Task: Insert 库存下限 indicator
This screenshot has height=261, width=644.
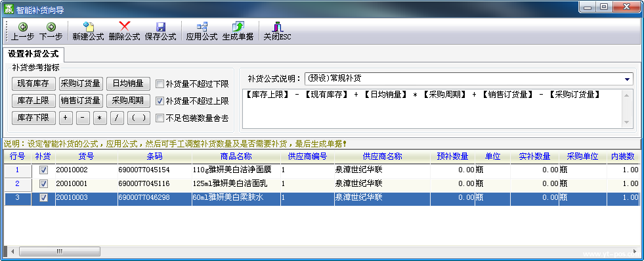Action: 33,118
